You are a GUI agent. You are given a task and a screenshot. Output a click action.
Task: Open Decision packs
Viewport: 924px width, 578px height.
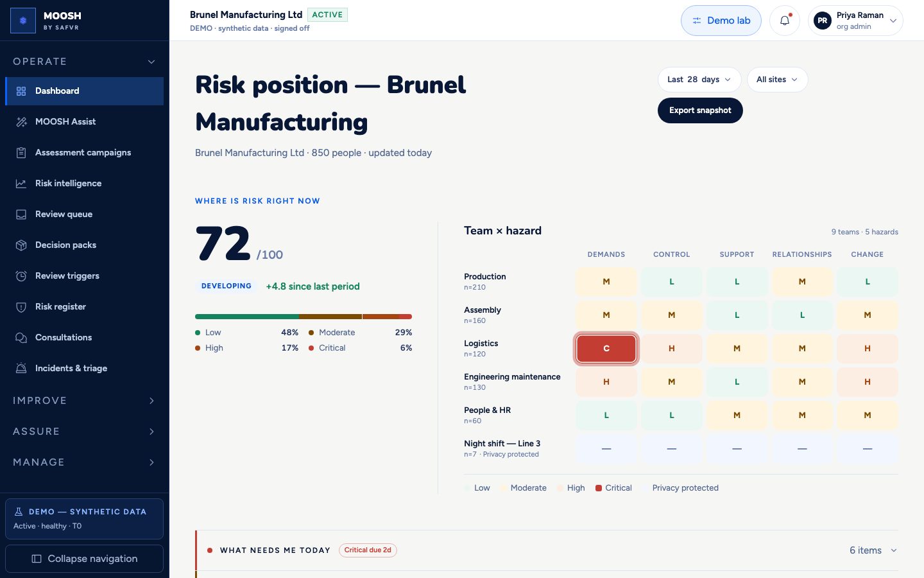click(84, 245)
